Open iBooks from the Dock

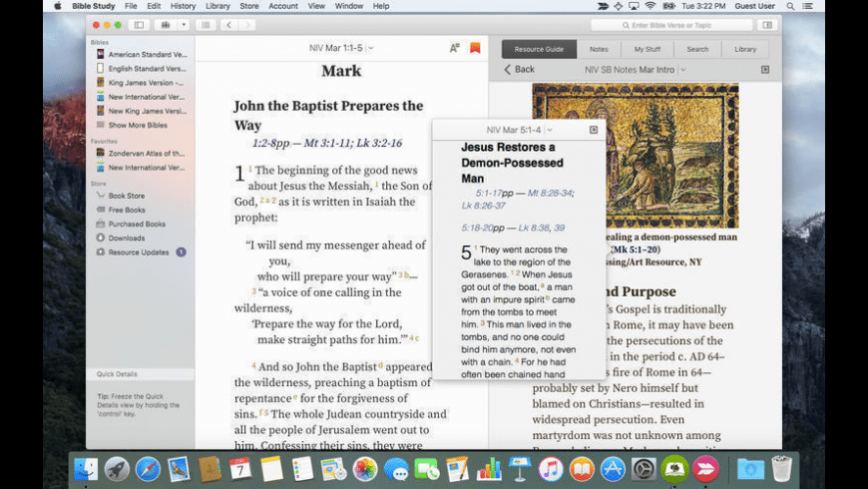[582, 470]
